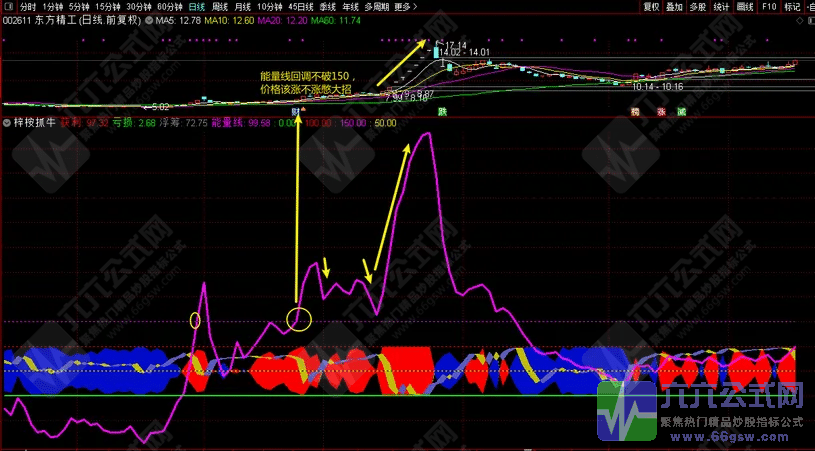Click the blue 财 marker icon below the price chart
Viewport: 815px width, 451px height.
(x=296, y=112)
